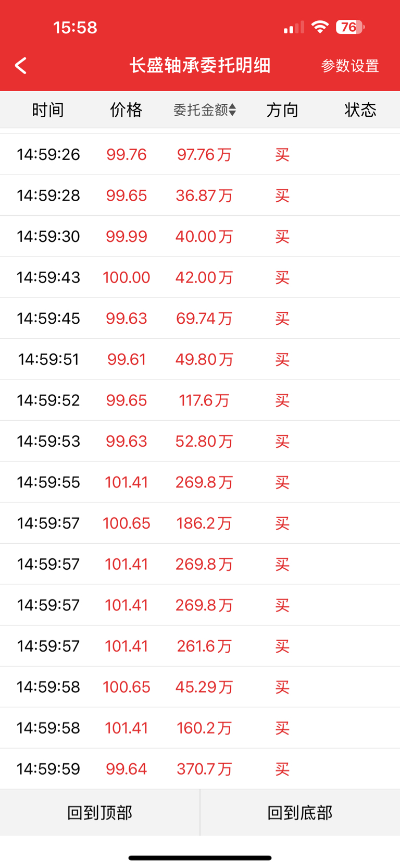Viewport: 400px width, 868px height.
Task: Select the 方向 column header
Action: pyautogui.click(x=282, y=110)
